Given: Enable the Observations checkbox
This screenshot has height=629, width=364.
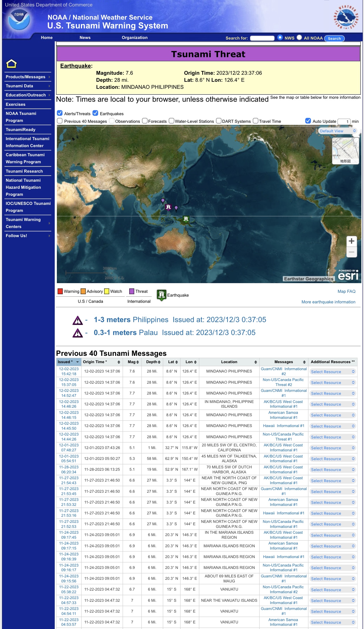Looking at the screenshot, I should (x=112, y=121).
